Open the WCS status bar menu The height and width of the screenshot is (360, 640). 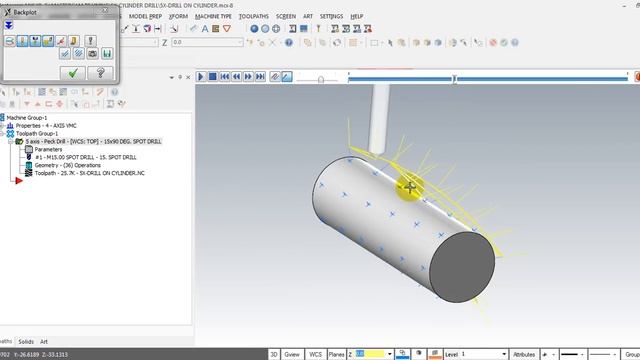tap(315, 354)
